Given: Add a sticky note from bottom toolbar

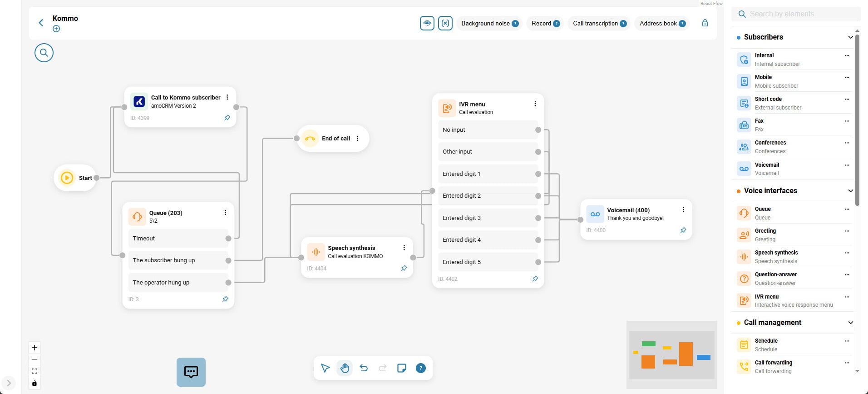Looking at the screenshot, I should (401, 368).
